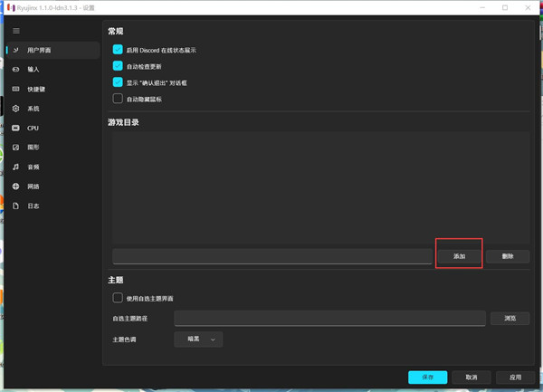Viewport: 543px width, 392px height.
Task: Disable the Discord 在线状态展示 checkbox
Action: pyautogui.click(x=118, y=50)
